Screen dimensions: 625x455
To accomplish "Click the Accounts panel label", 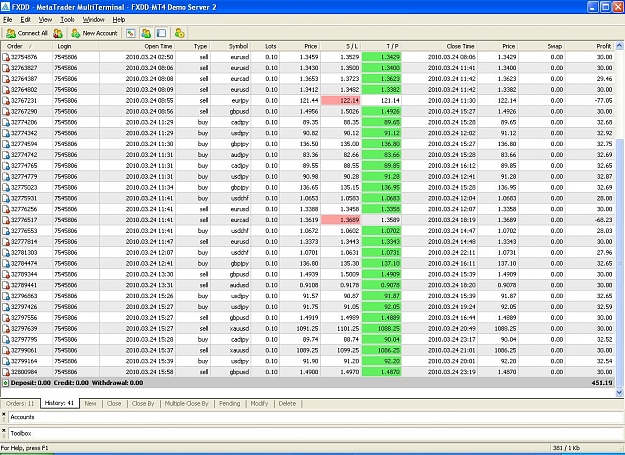I will (22, 417).
